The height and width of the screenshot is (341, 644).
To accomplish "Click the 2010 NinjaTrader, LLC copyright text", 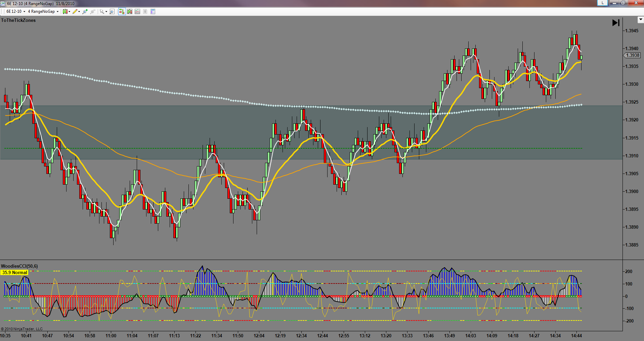I will click(x=22, y=329).
